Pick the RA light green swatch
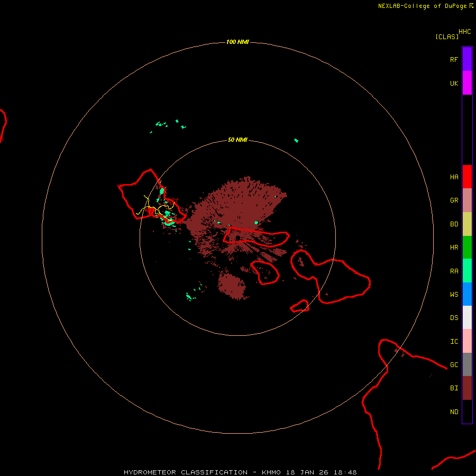 [467, 271]
